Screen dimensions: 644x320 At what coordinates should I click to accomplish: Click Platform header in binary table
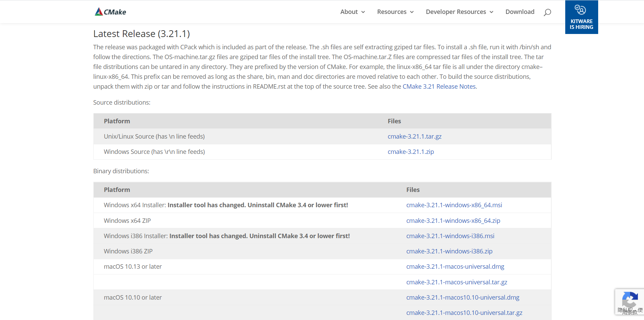(117, 190)
